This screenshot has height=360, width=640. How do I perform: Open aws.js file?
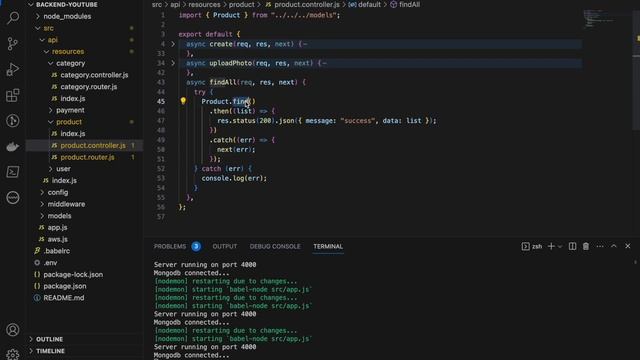coord(58,239)
